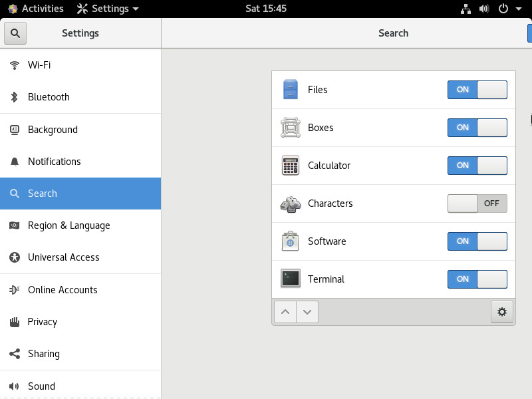Disable Software search results switch
This screenshot has width=532, height=399.
[x=477, y=241]
